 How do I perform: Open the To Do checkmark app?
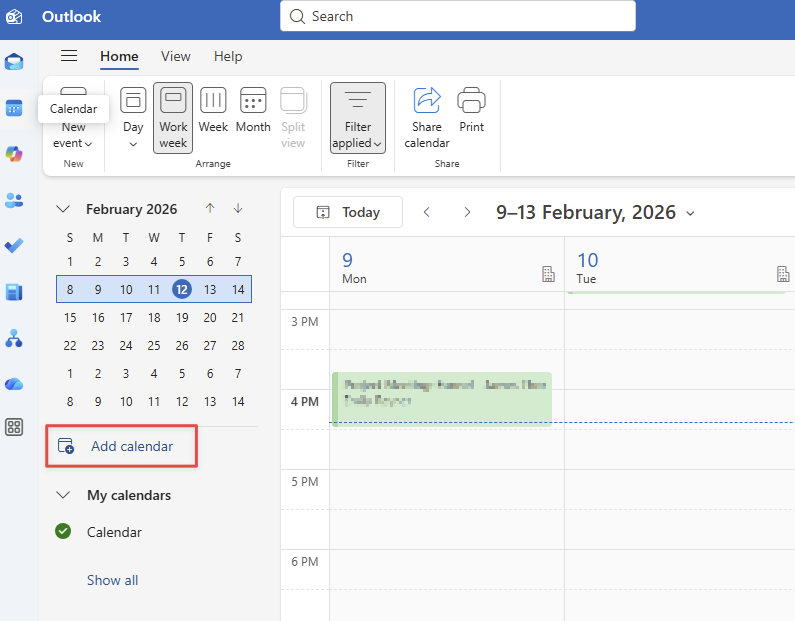tap(14, 246)
